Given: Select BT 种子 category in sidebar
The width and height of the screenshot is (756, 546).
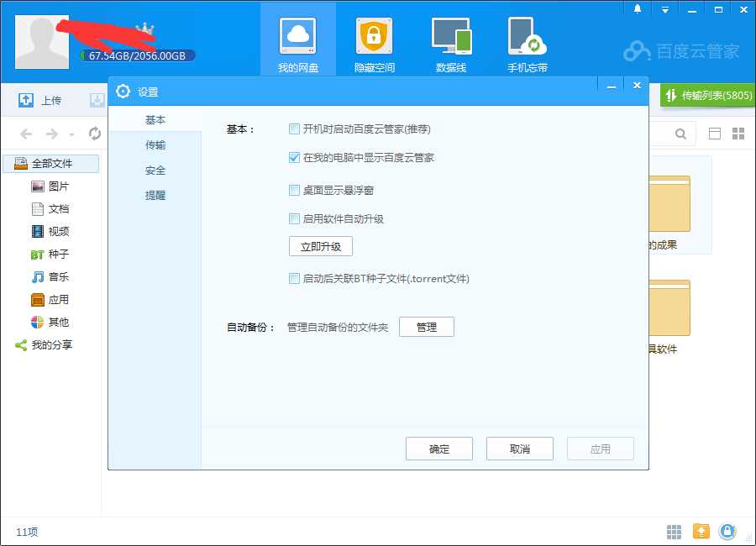Looking at the screenshot, I should click(50, 255).
